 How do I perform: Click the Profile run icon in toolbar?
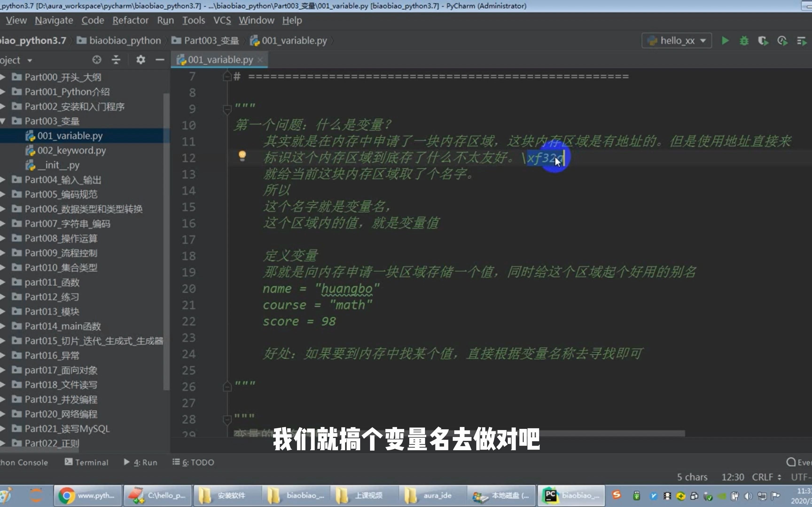tap(782, 41)
